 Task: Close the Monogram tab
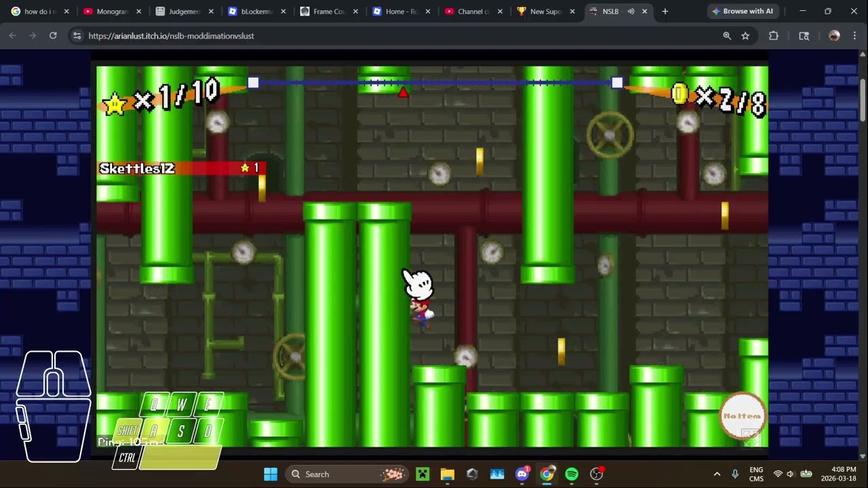139,12
